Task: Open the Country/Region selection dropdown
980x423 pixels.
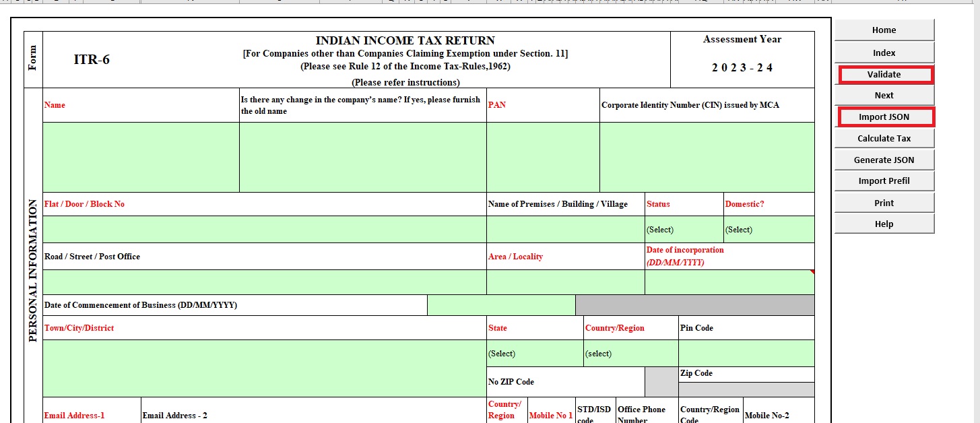Action: [628, 353]
